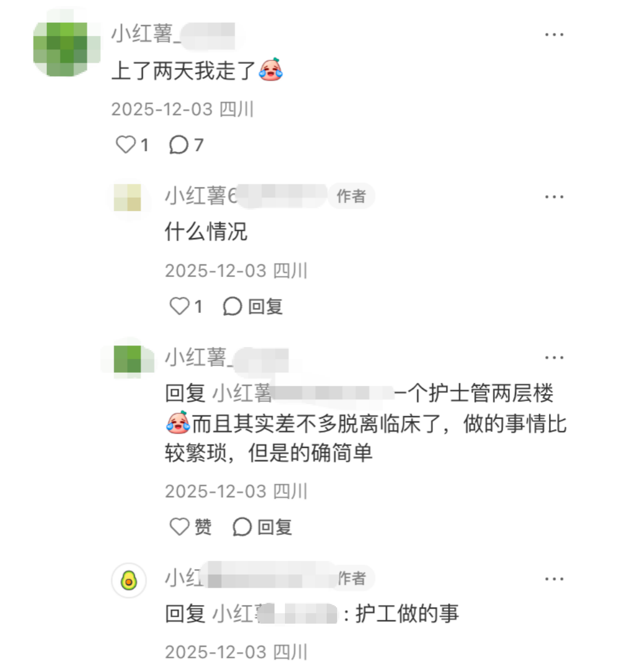Click the mentioned username in the nurse reply
The width and height of the screenshot is (644, 670).
303,393
